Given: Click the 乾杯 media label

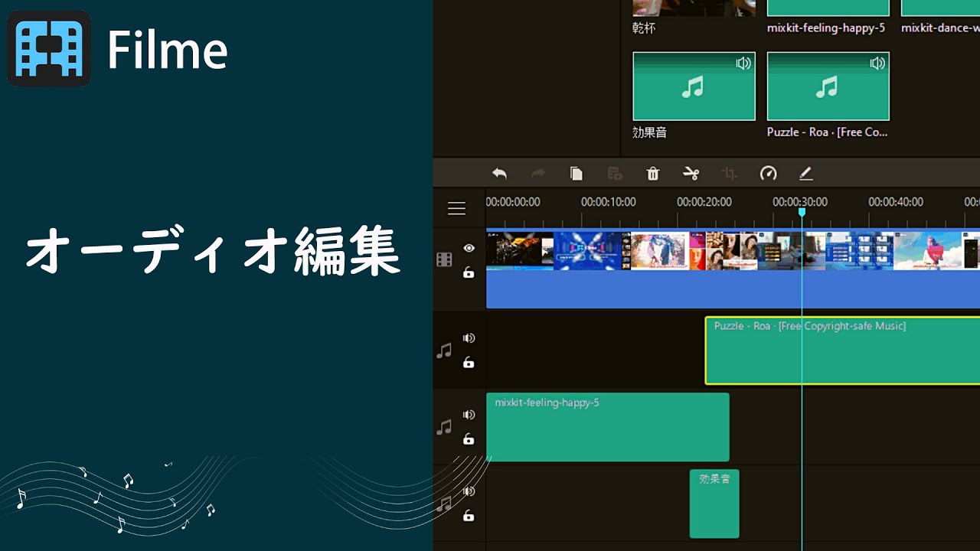Looking at the screenshot, I should click(x=644, y=28).
